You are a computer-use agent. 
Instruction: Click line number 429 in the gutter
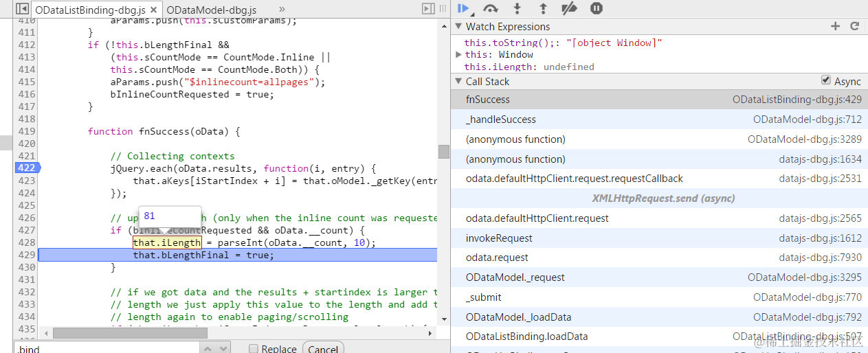pyautogui.click(x=26, y=255)
